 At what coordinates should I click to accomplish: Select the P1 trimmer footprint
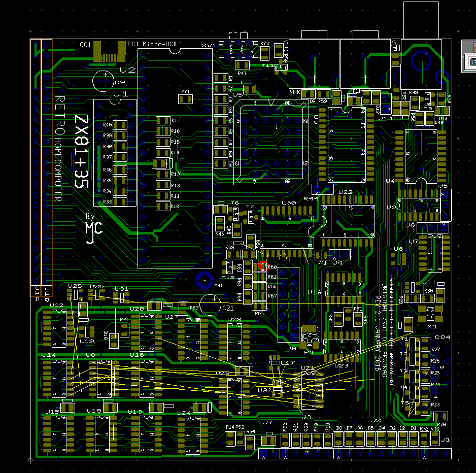pyautogui.click(x=310, y=336)
